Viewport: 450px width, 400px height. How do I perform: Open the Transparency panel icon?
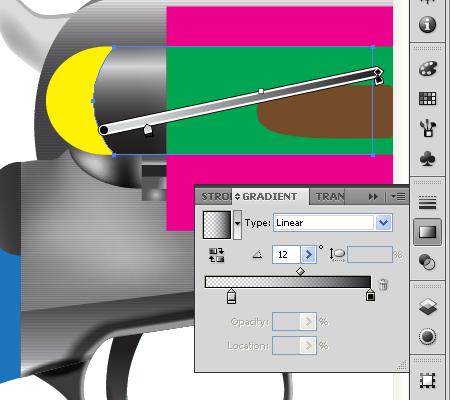point(427,262)
